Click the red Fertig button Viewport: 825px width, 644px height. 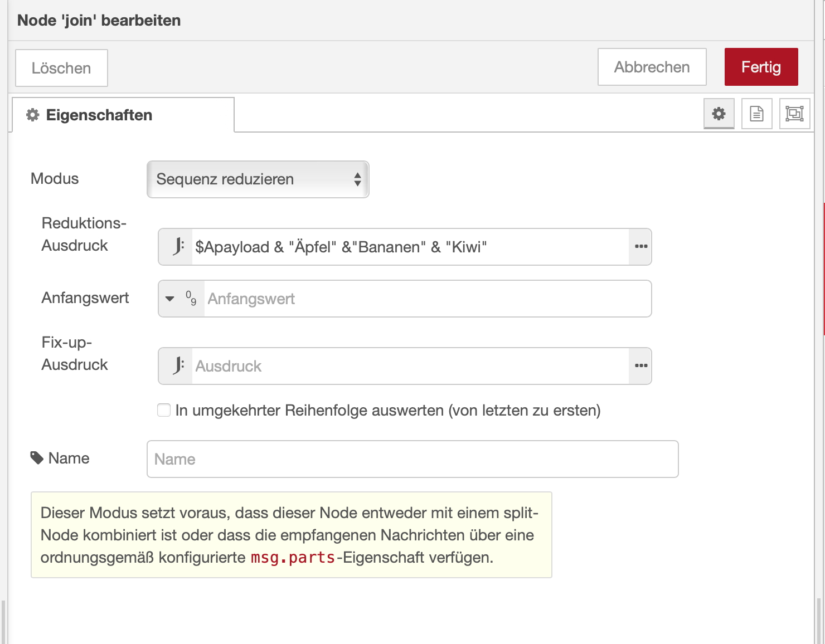[761, 67]
